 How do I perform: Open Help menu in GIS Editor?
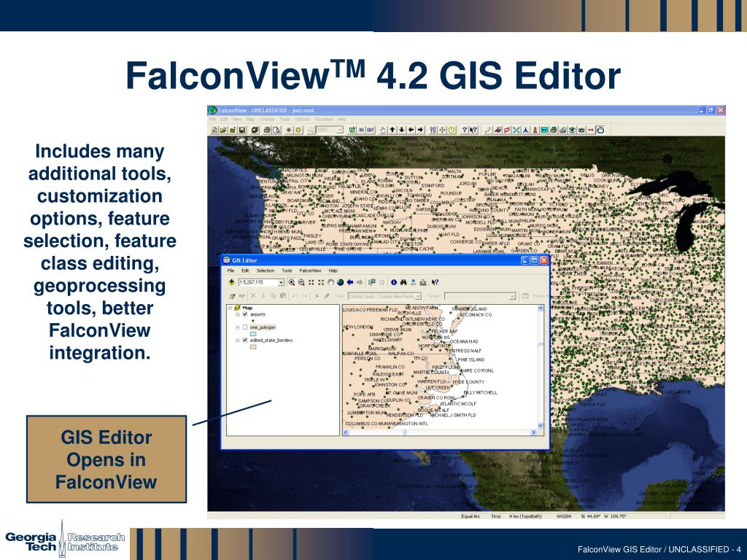coord(333,271)
